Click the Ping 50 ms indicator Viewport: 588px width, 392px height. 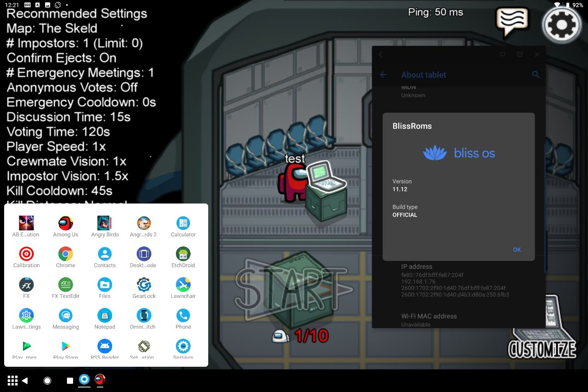(435, 12)
